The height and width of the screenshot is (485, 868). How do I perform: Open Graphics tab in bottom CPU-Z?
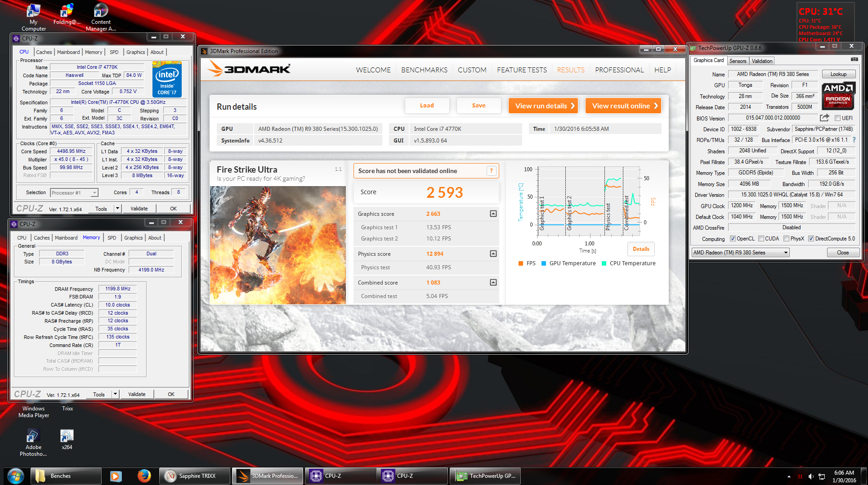pyautogui.click(x=134, y=238)
